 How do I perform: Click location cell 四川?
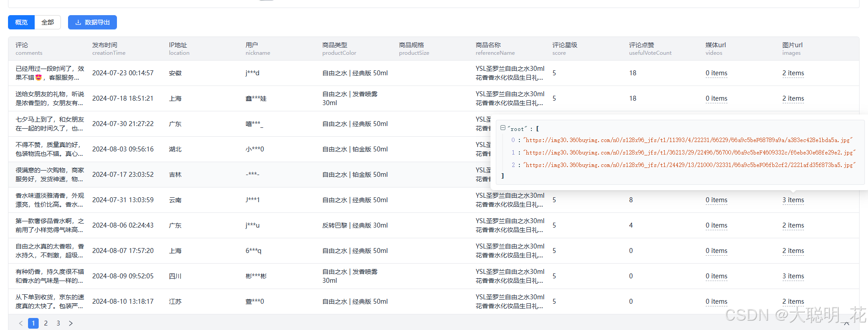coord(175,276)
